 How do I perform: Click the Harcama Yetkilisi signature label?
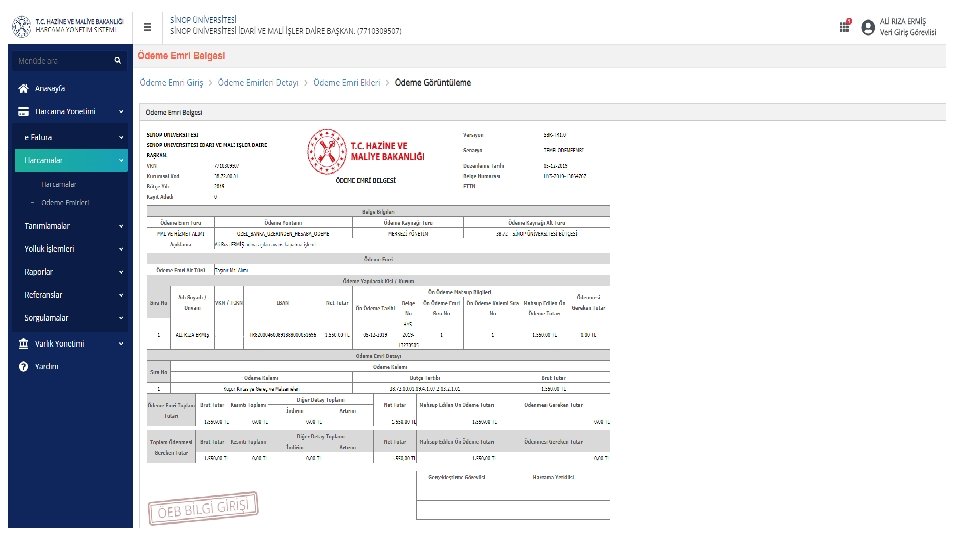553,477
